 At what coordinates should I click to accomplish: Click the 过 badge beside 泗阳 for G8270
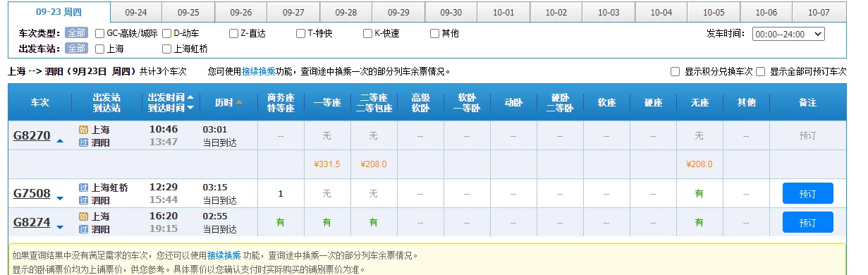(83, 142)
